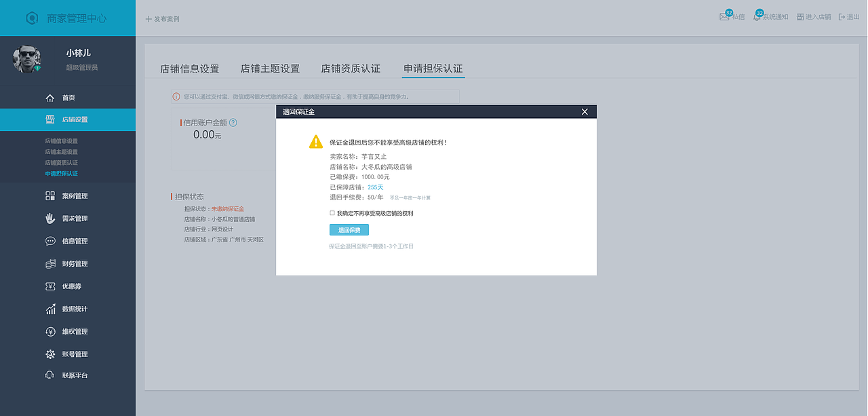Click the user avatar photo
Screen dimensions: 868x416
tap(27, 60)
